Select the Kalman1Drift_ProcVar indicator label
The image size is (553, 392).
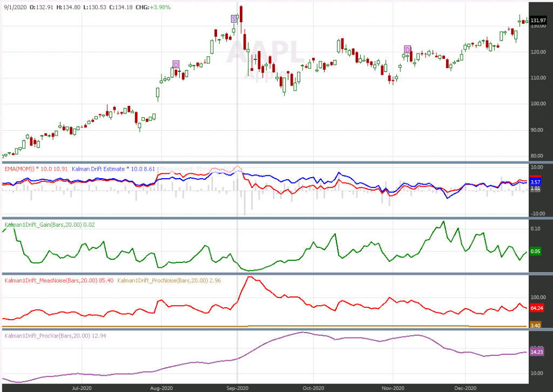(x=56, y=336)
